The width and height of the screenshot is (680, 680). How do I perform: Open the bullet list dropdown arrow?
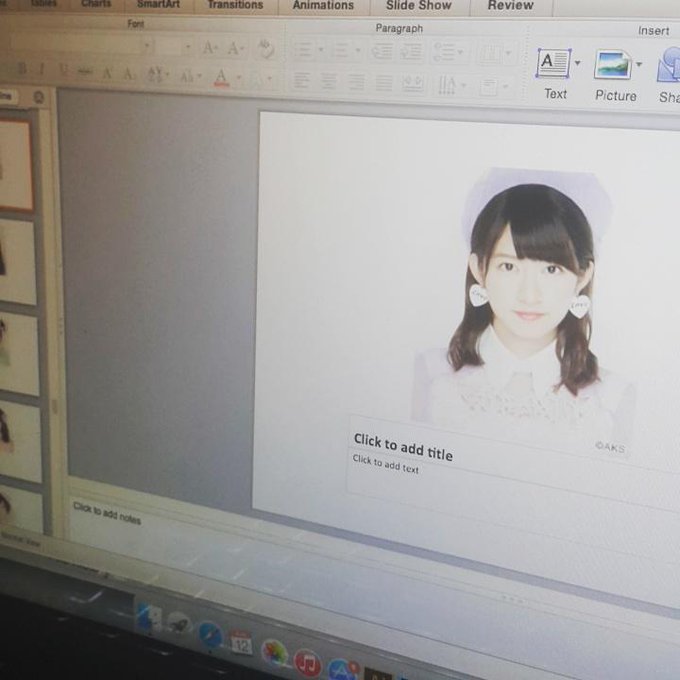tap(321, 50)
